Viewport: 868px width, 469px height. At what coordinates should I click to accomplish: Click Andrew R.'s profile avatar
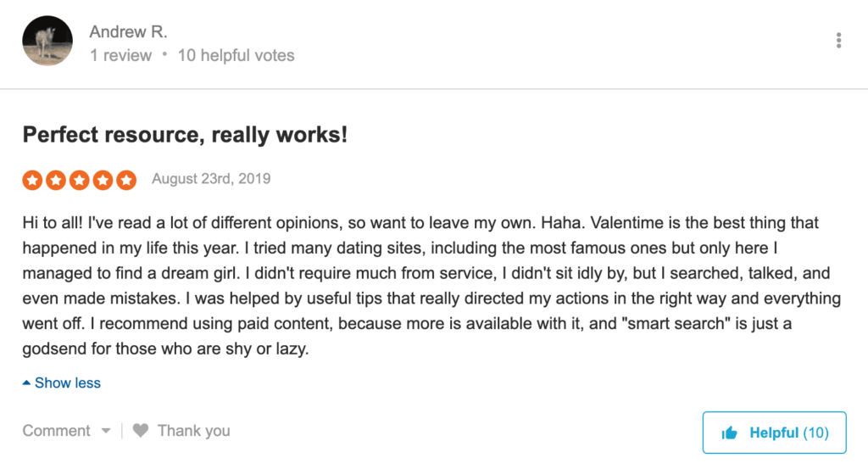[x=47, y=41]
